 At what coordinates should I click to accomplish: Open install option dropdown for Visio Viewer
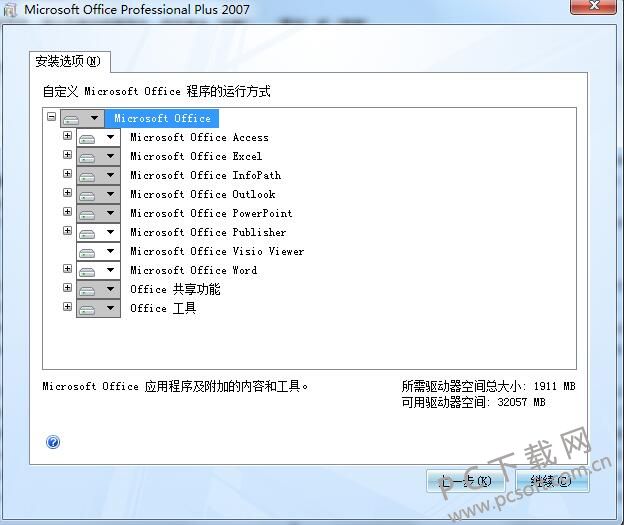[98, 252]
